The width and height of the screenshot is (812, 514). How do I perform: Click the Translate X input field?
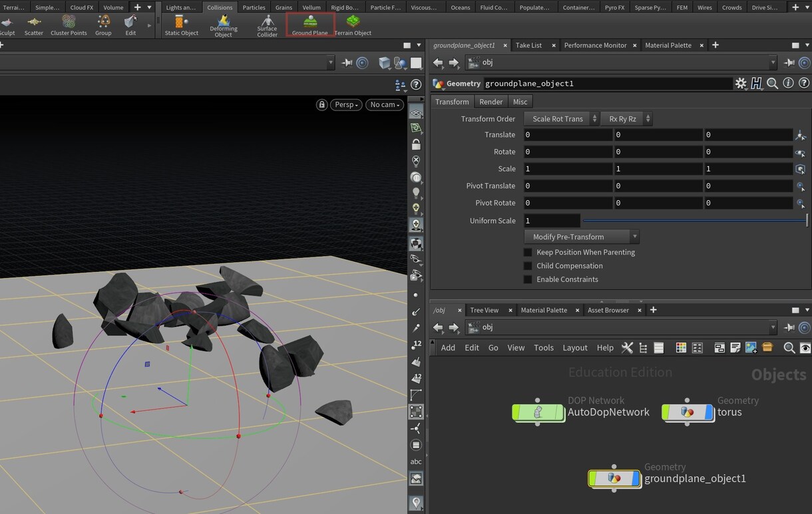(x=567, y=135)
